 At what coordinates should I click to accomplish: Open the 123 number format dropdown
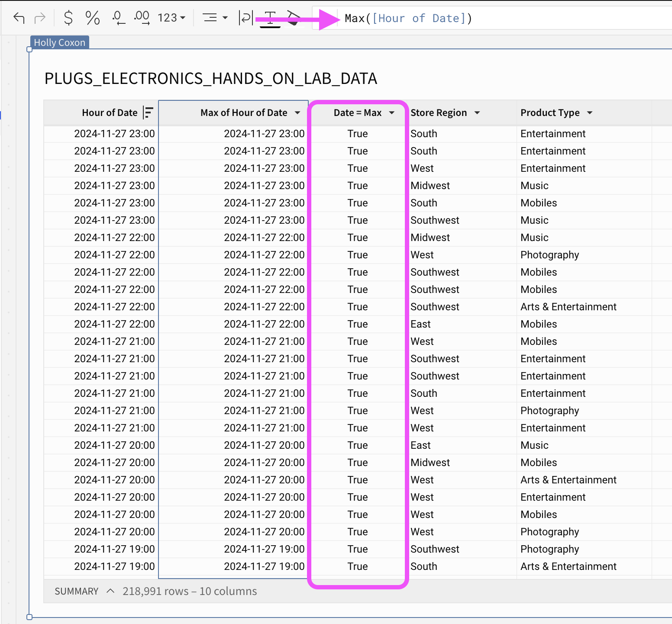point(171,18)
